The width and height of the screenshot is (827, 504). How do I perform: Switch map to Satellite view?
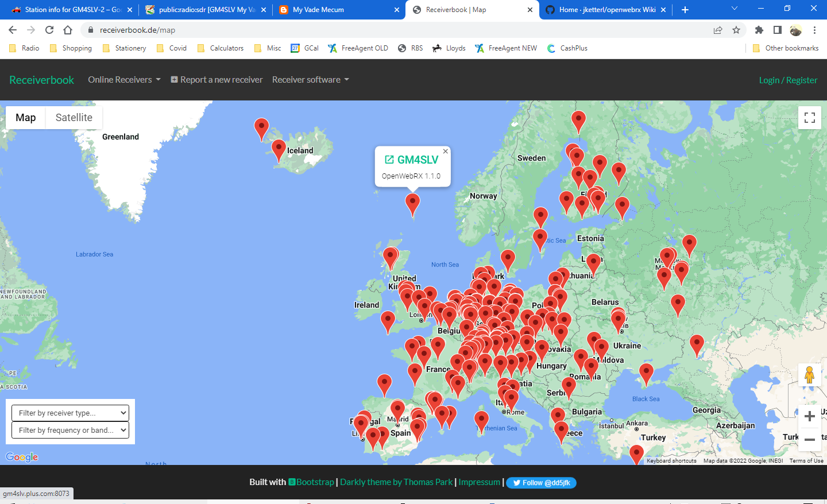coord(74,118)
